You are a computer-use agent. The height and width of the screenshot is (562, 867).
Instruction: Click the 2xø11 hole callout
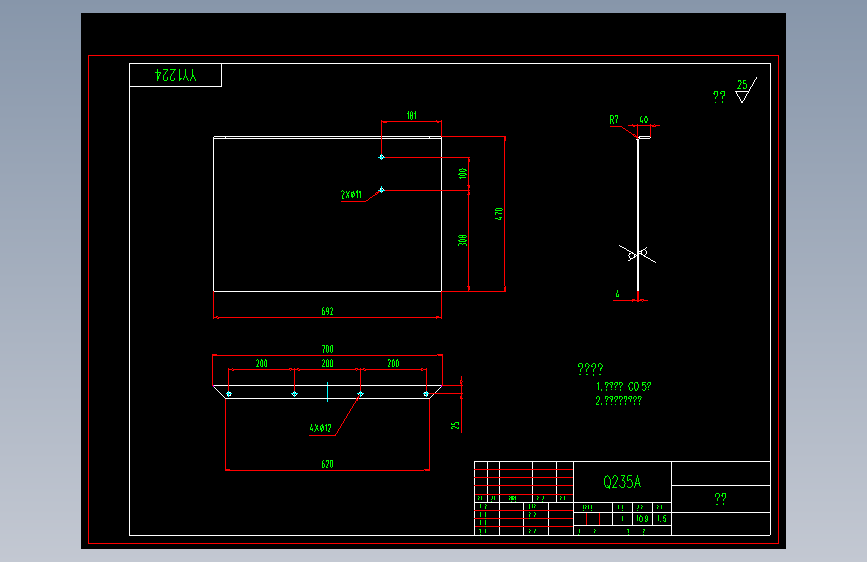351,194
